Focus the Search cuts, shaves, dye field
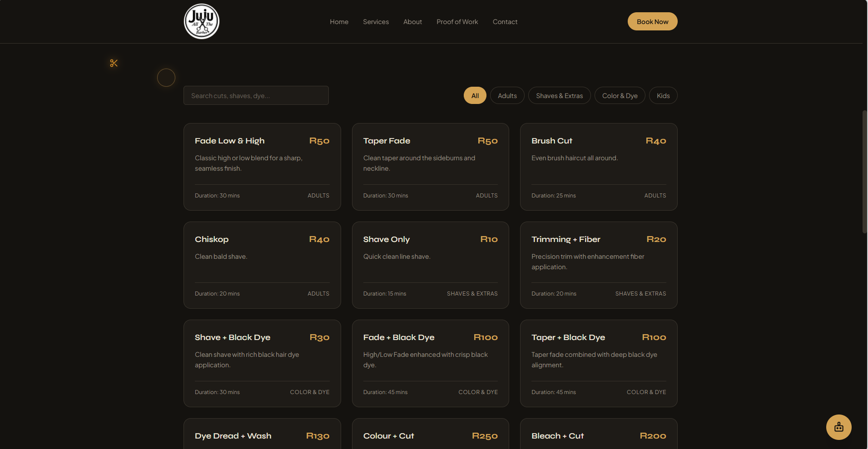 pyautogui.click(x=256, y=95)
